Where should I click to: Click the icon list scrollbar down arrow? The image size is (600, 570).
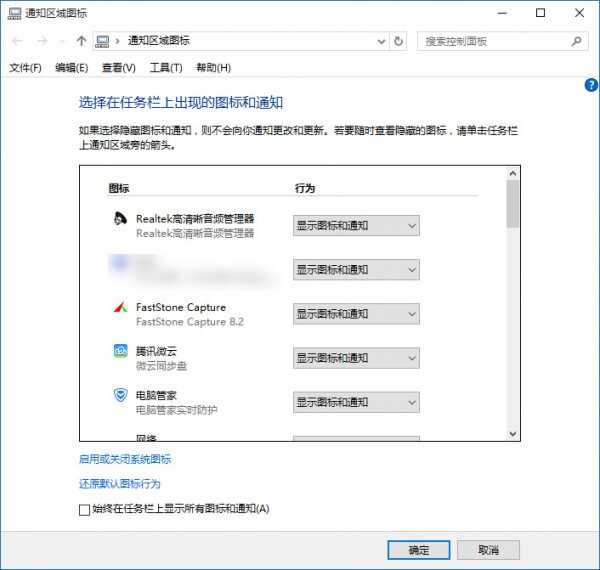pyautogui.click(x=513, y=434)
